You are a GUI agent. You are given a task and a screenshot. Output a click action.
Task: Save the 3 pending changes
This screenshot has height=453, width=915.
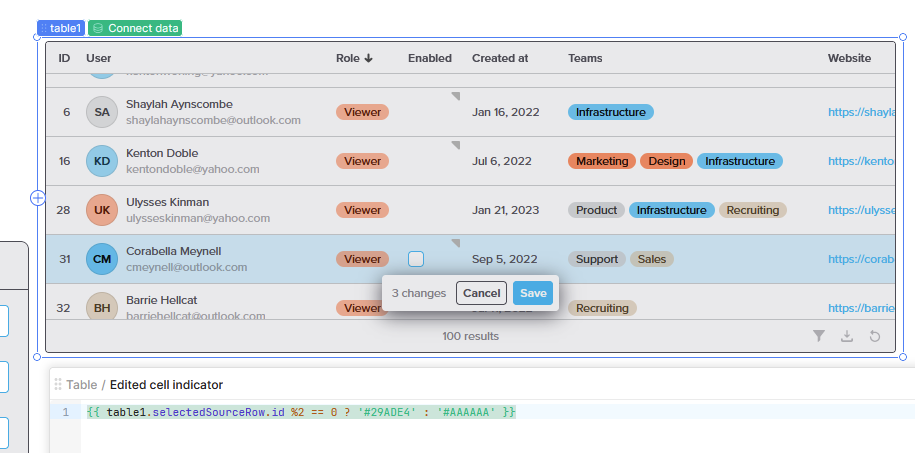[533, 293]
